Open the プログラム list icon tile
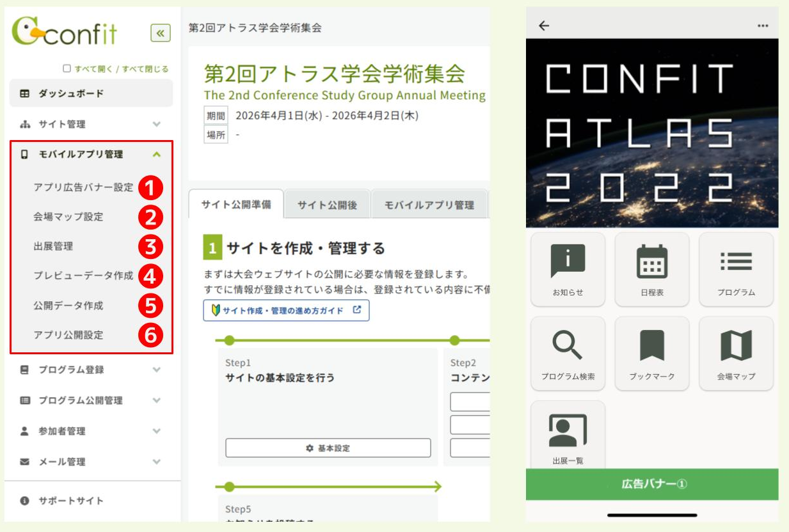789x532 pixels. [x=736, y=269]
